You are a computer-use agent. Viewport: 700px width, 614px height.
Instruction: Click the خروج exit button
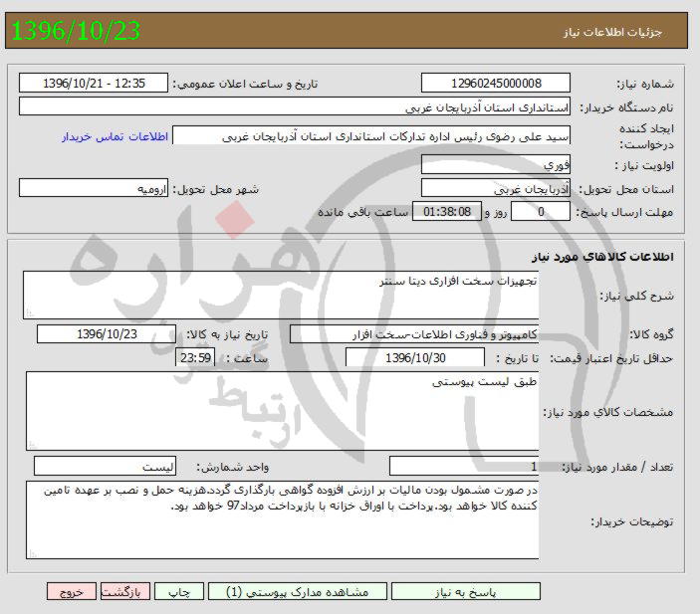pos(72,592)
